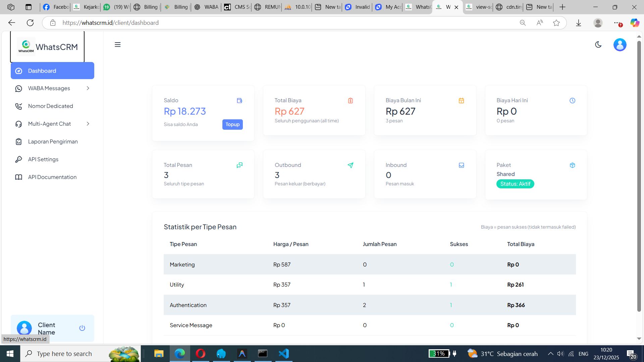Switch to the Facebook browser tab

[x=56, y=7]
